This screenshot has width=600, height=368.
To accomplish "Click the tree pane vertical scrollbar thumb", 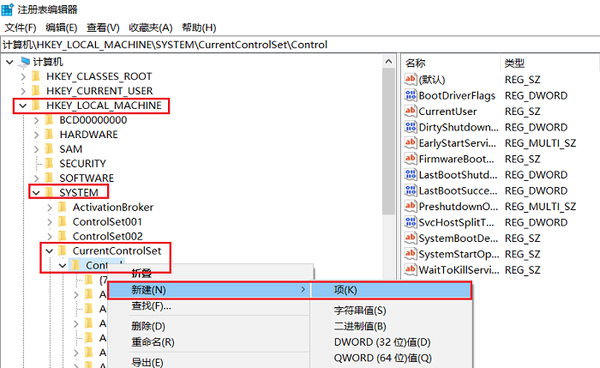I will [x=389, y=141].
